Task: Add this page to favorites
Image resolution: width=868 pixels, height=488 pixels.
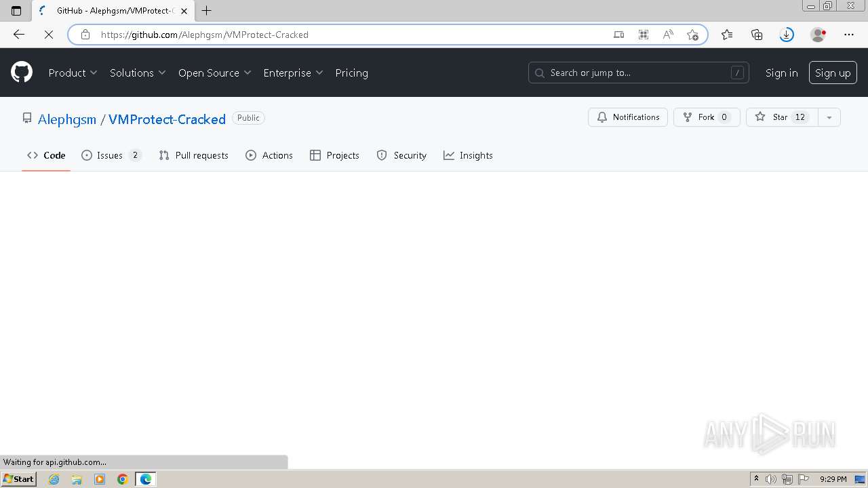Action: [692, 35]
